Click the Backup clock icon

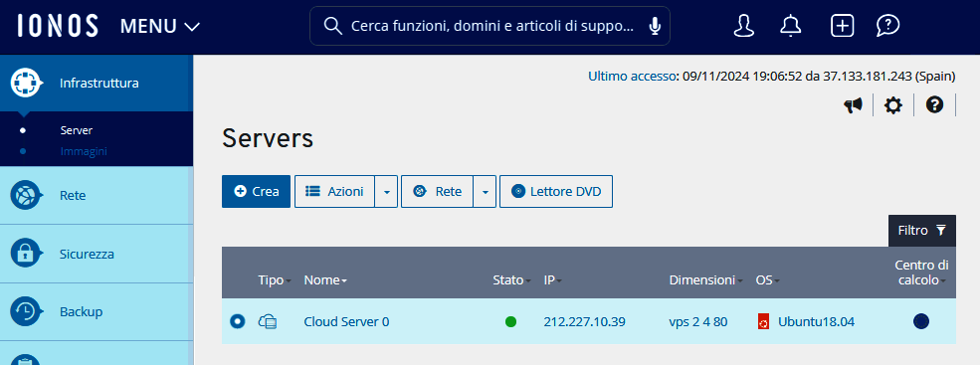tap(26, 311)
